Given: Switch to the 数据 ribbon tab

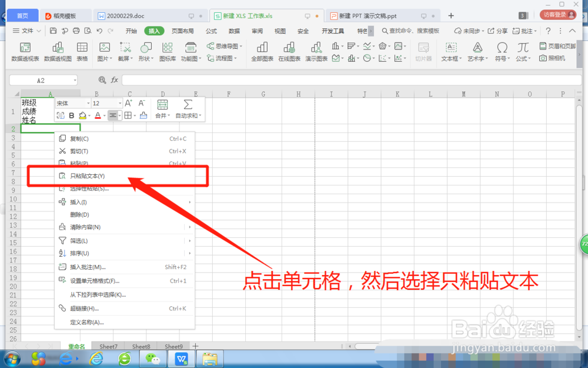Looking at the screenshot, I should click(234, 31).
